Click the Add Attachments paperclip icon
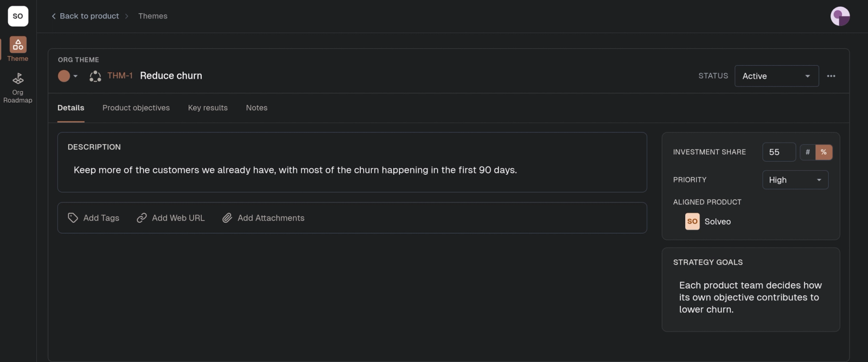The height and width of the screenshot is (362, 868). [x=227, y=218]
